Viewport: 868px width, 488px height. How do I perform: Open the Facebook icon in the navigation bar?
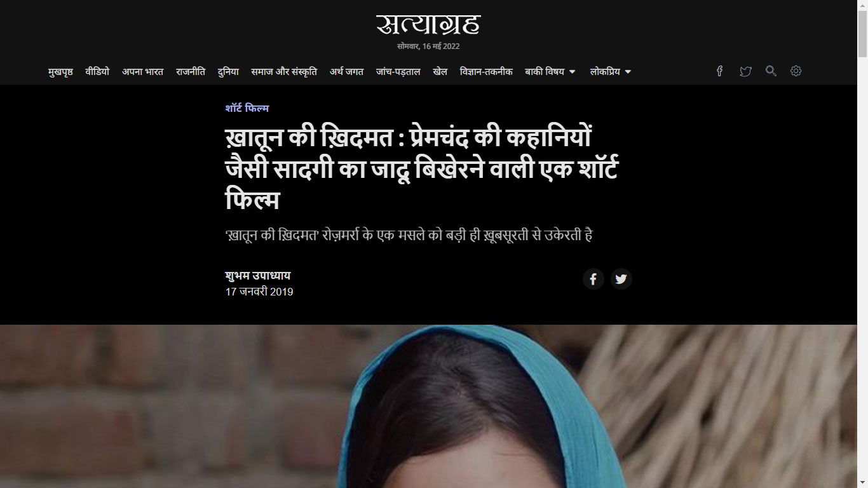pyautogui.click(x=719, y=71)
